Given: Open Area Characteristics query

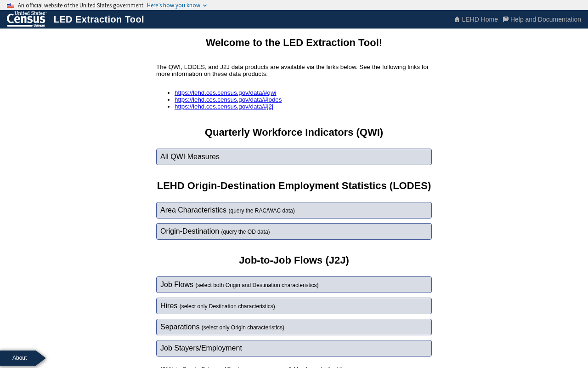Looking at the screenshot, I should click(294, 210).
